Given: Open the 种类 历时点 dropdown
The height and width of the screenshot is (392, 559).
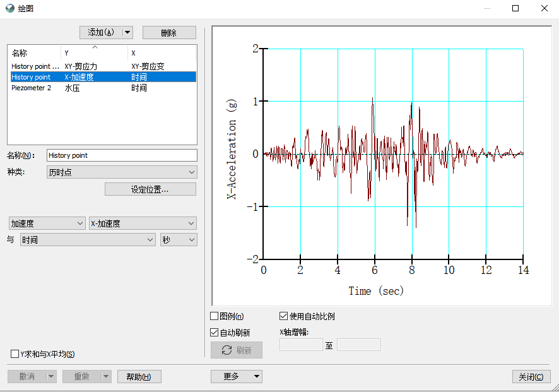Looking at the screenshot, I should (x=122, y=172).
